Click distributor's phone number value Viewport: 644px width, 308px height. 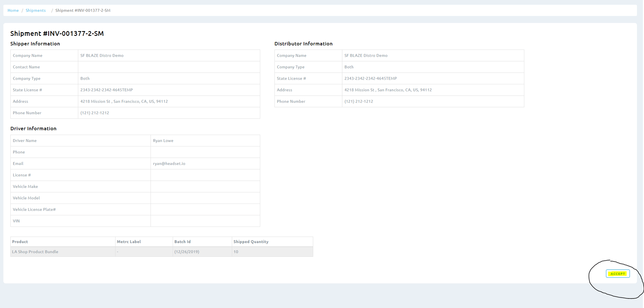359,101
